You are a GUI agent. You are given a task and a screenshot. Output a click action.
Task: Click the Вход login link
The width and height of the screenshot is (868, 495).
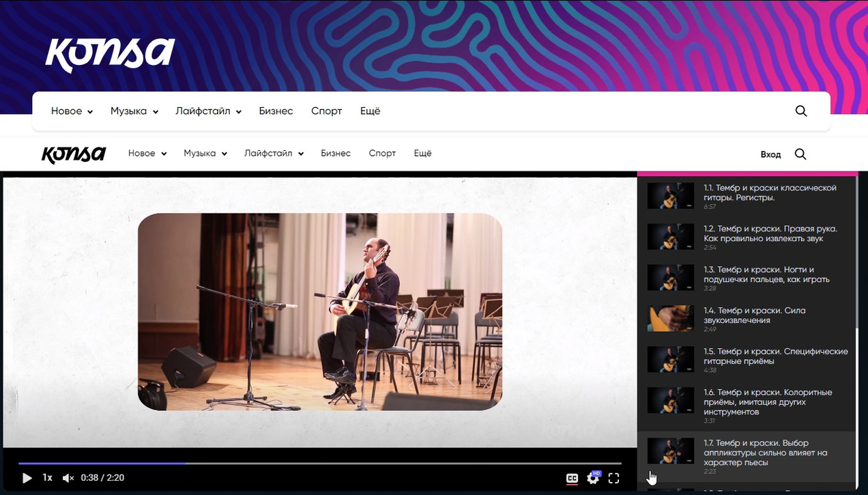pyautogui.click(x=770, y=154)
